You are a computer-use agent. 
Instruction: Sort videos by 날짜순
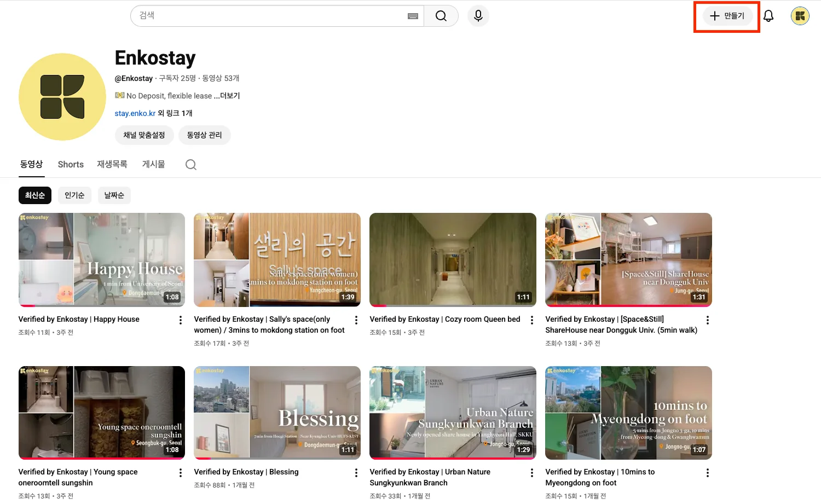pos(114,195)
